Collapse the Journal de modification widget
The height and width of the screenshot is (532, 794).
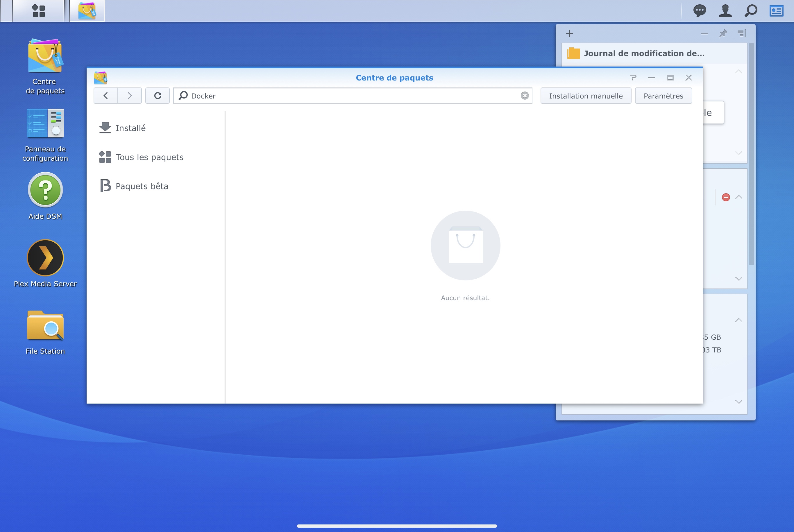click(738, 71)
